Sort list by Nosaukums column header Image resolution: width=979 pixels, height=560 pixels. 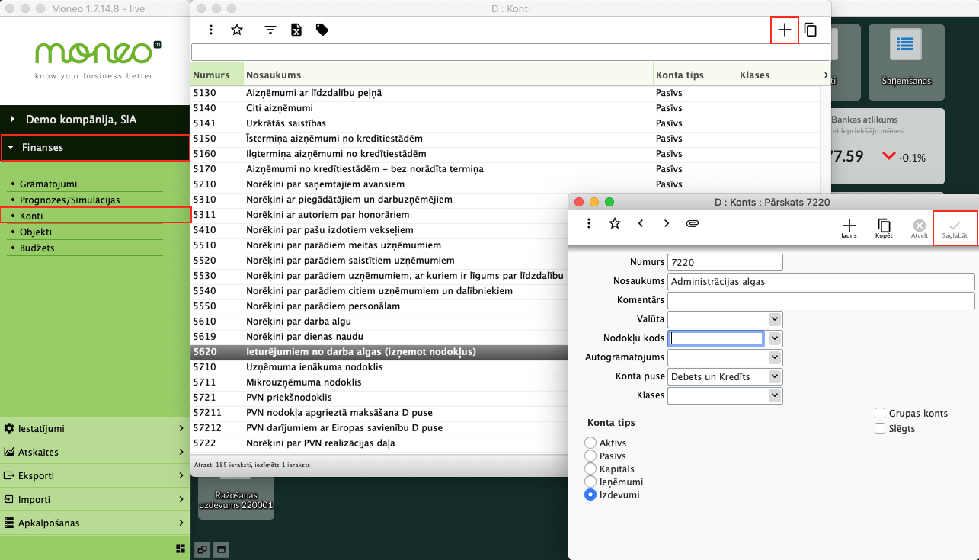pos(448,75)
